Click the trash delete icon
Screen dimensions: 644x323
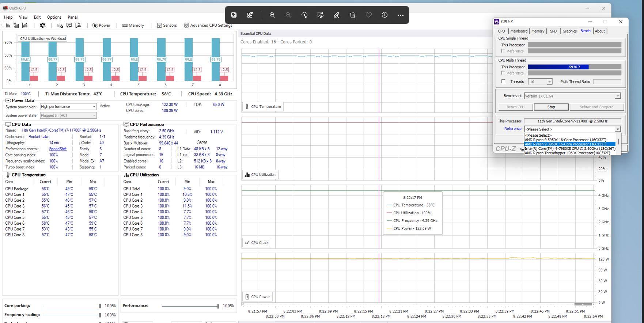(x=353, y=15)
